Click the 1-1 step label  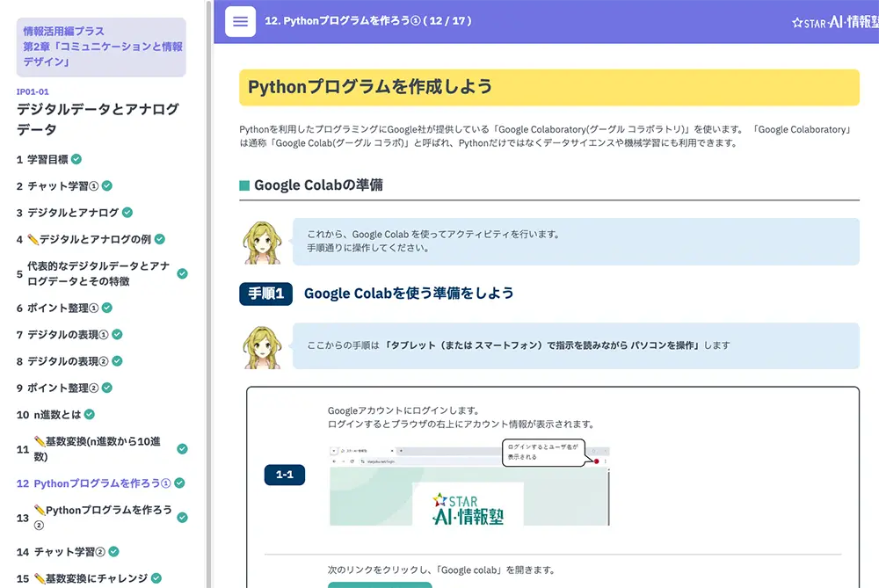[285, 475]
